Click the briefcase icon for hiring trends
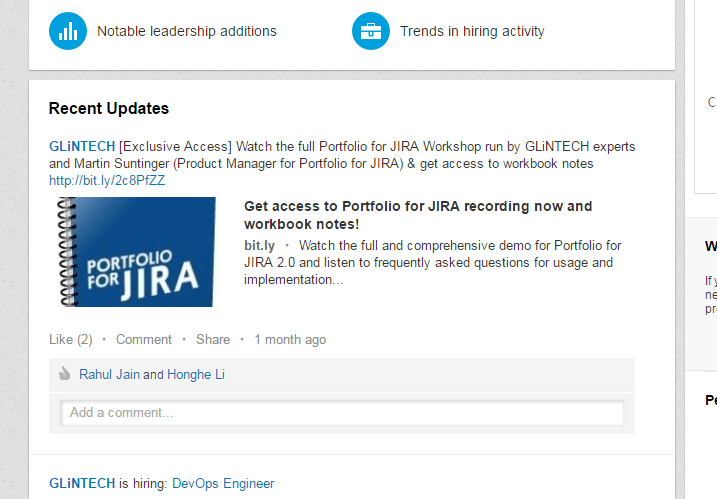The width and height of the screenshot is (717, 499). 371,31
